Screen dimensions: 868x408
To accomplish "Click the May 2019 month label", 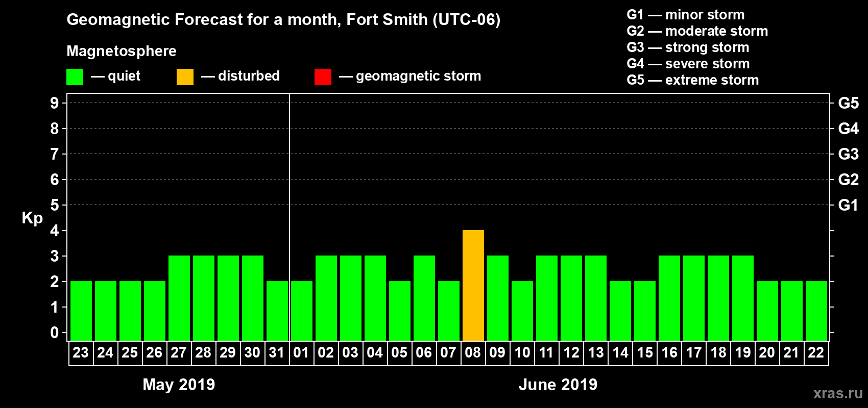I will tap(179, 385).
